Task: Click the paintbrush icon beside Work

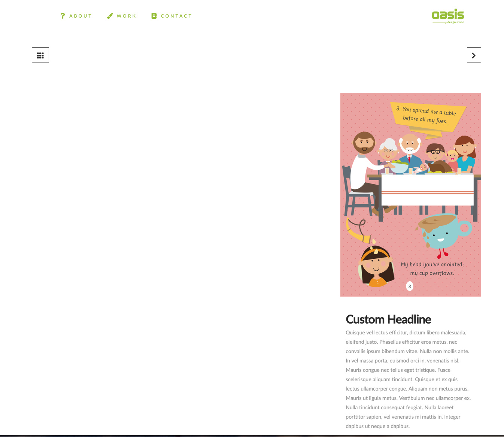Action: [110, 16]
